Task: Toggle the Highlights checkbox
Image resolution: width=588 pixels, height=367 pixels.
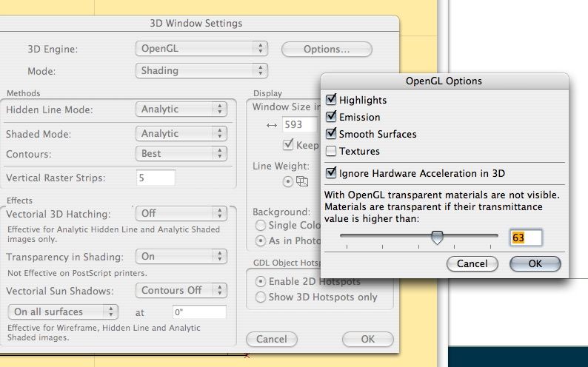Action: [331, 100]
